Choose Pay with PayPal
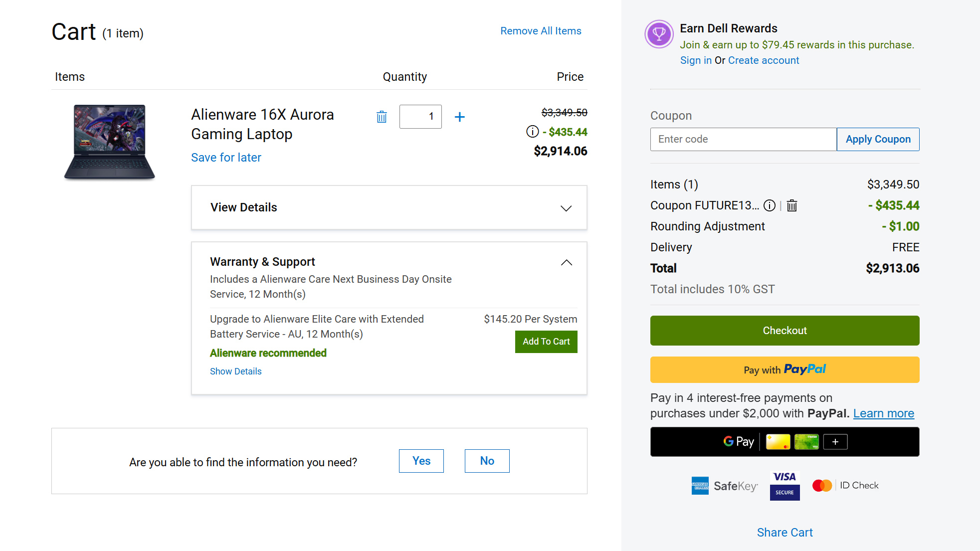 pyautogui.click(x=784, y=369)
